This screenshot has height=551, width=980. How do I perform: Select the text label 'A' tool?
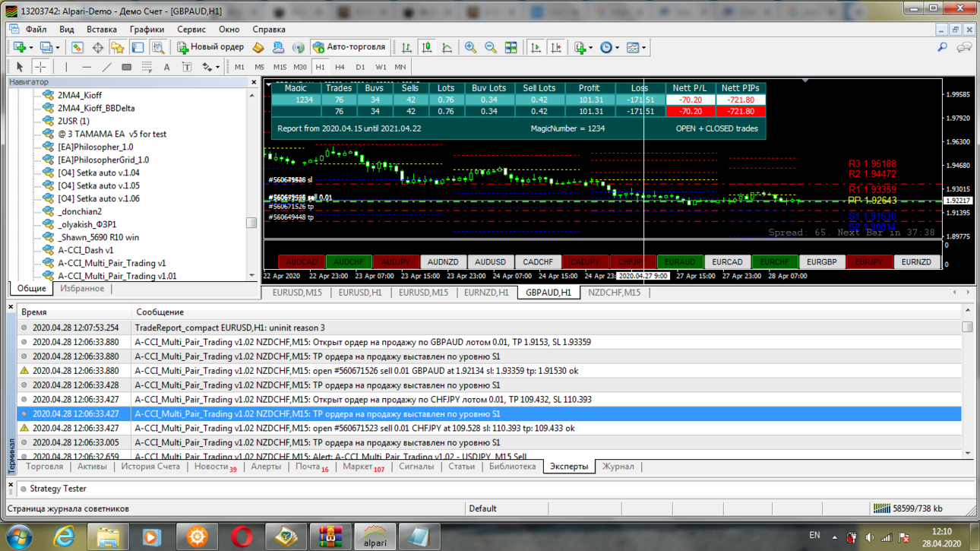pyautogui.click(x=166, y=67)
